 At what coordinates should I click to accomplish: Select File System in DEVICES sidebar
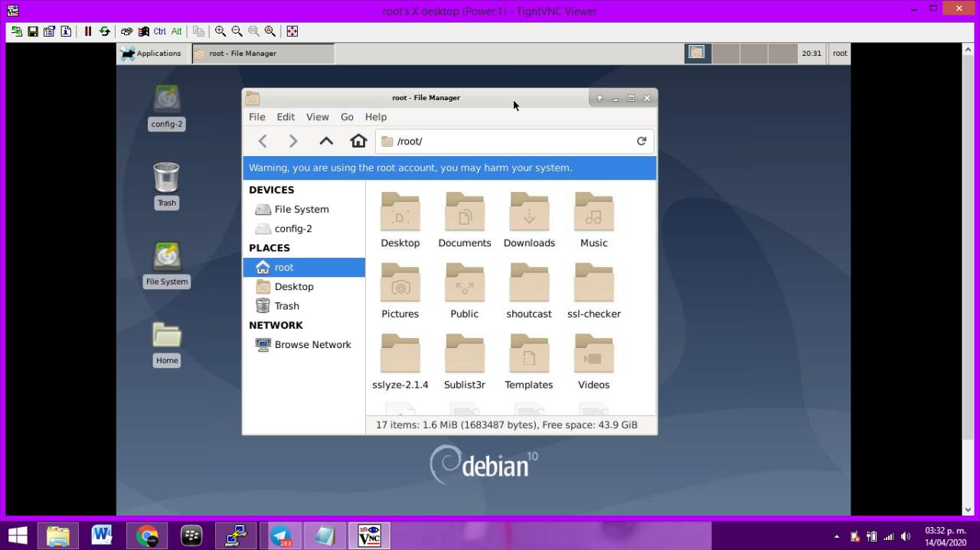point(304,209)
